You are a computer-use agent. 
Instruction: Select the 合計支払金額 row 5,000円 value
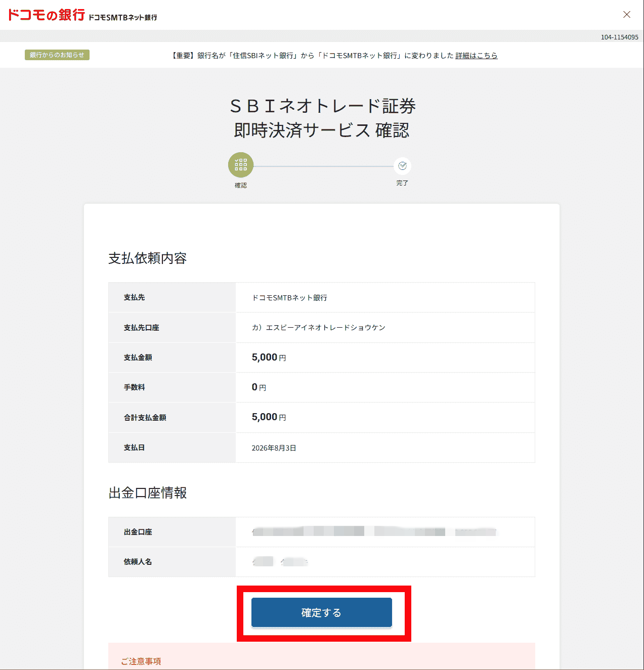coord(269,417)
